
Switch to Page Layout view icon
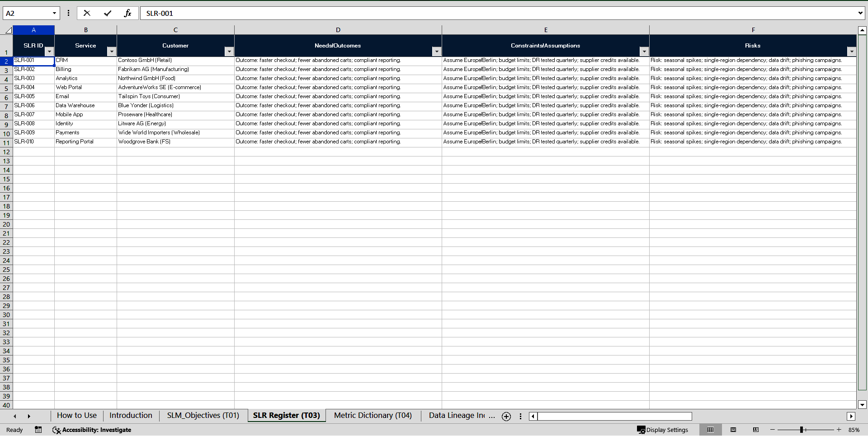[733, 430]
